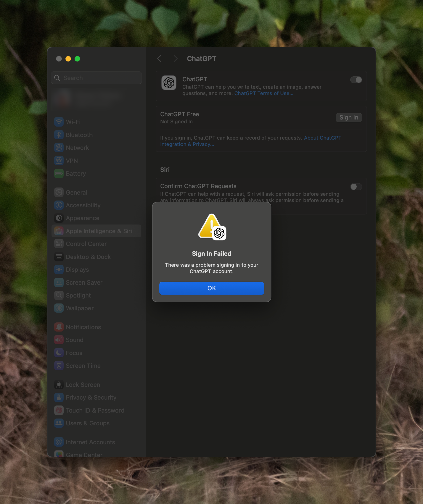Viewport: 423px width, 504px height.
Task: Open General settings gear icon
Action: pyautogui.click(x=59, y=192)
